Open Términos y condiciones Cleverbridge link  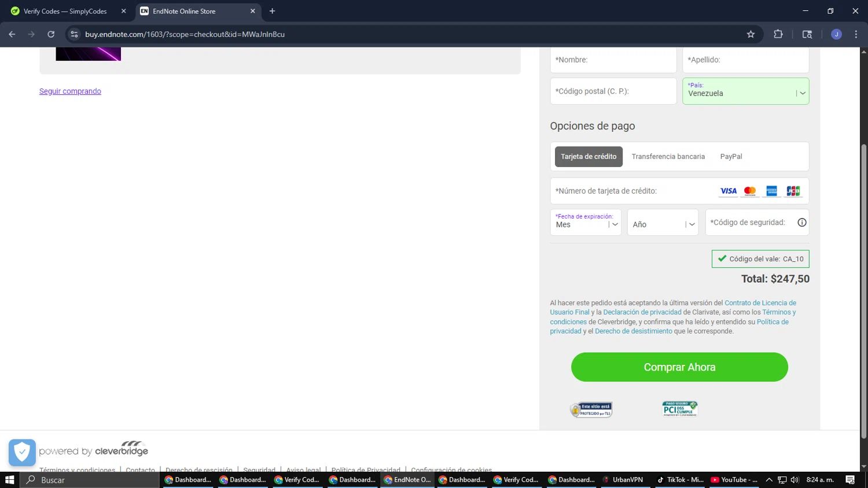click(x=673, y=317)
